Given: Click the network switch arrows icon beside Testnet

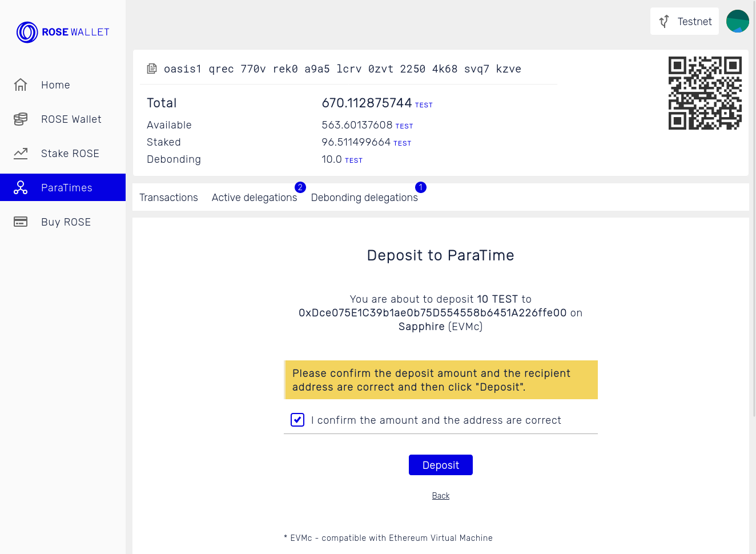Looking at the screenshot, I should [663, 21].
